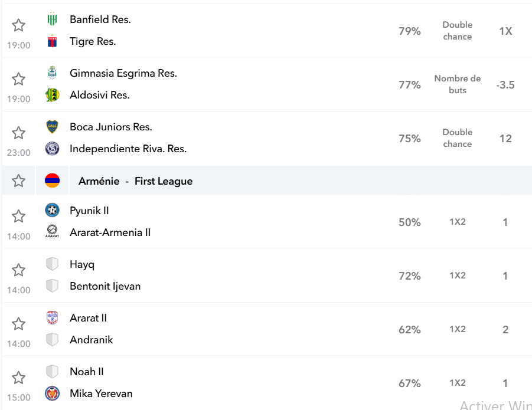The image size is (532, 410).
Task: Click the Banfield Res. club crest
Action: click(x=52, y=19)
